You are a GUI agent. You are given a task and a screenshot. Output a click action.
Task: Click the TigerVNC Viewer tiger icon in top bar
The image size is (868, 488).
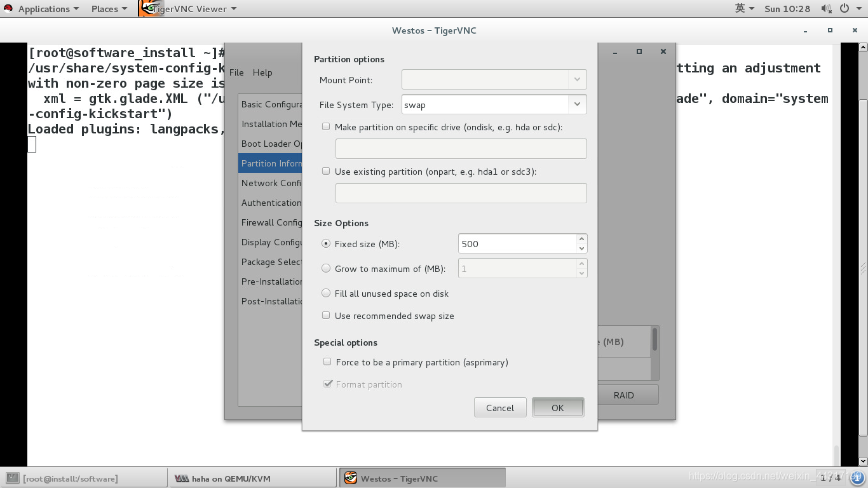pyautogui.click(x=150, y=8)
